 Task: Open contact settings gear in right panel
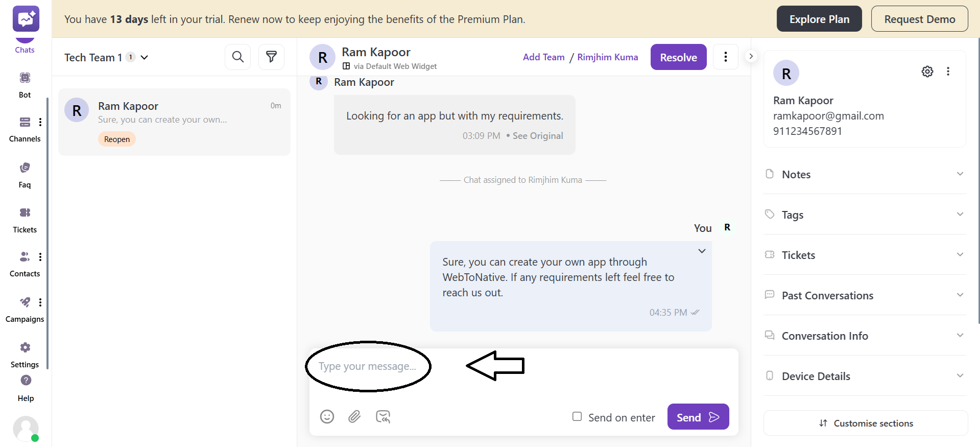(927, 71)
